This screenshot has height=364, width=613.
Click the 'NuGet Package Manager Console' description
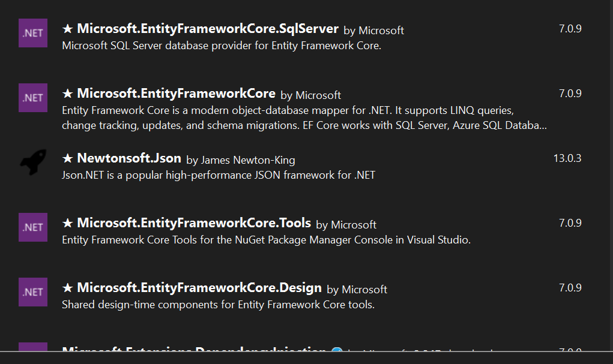coord(266,240)
